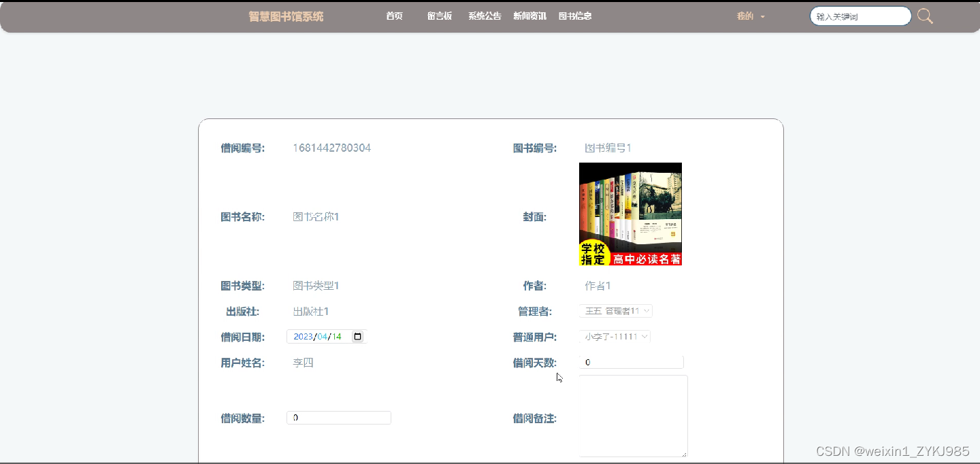This screenshot has width=980, height=464.
Task: Expand the 管理者 dropdown
Action: click(616, 311)
